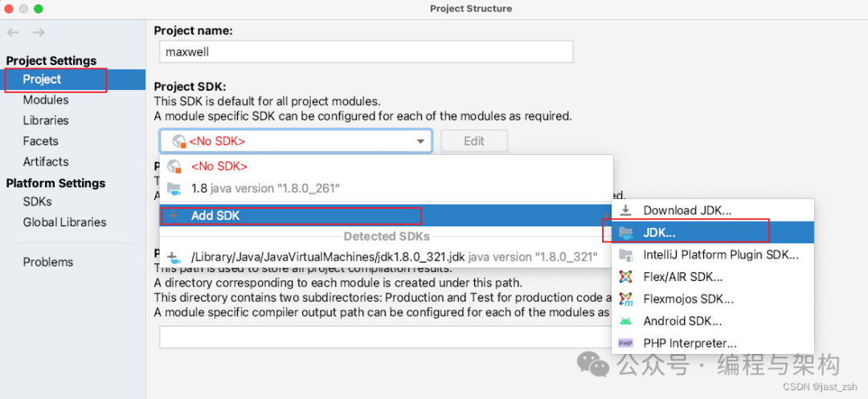
Task: Open the Artifacts settings section
Action: 46,161
